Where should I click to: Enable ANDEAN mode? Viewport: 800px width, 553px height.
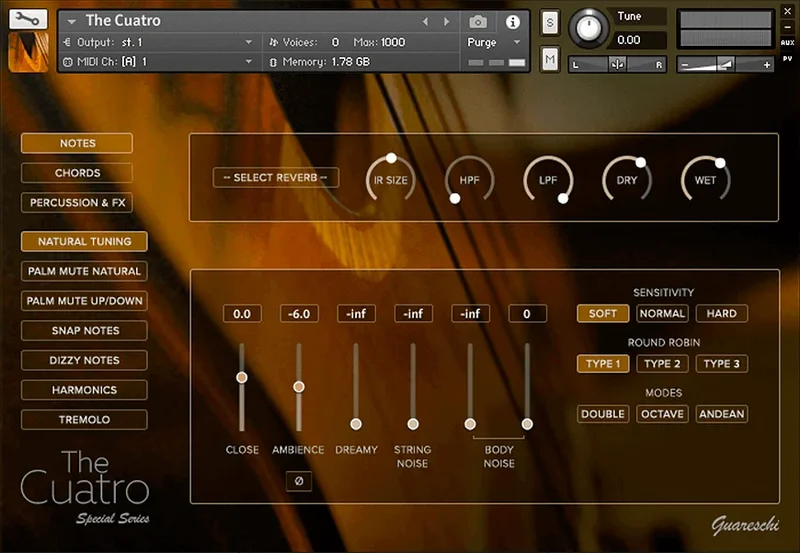tap(721, 414)
